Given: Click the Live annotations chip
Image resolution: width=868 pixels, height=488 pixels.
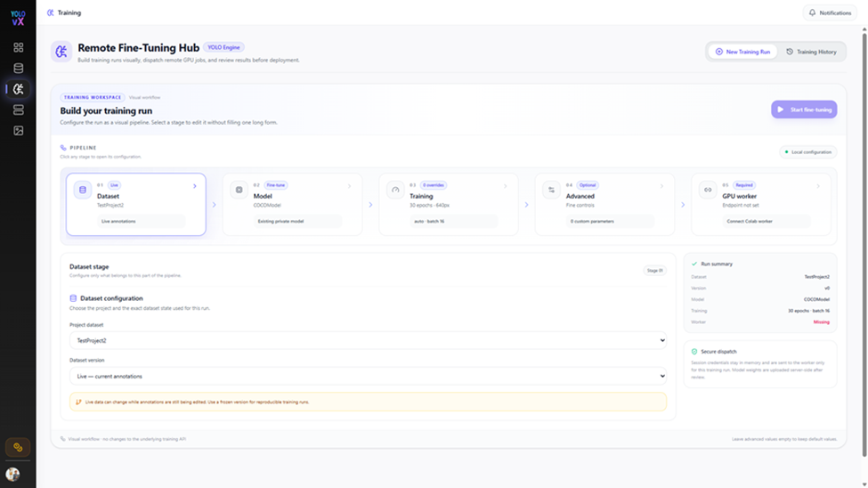Looking at the screenshot, I should [142, 221].
